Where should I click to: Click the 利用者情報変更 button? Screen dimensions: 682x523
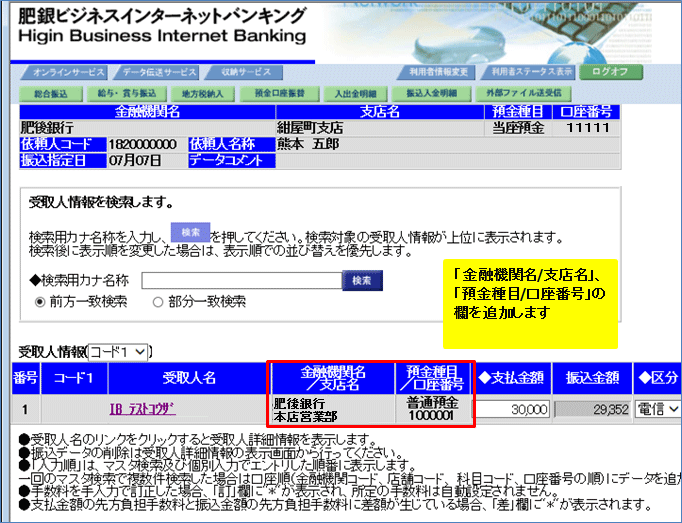click(x=435, y=73)
